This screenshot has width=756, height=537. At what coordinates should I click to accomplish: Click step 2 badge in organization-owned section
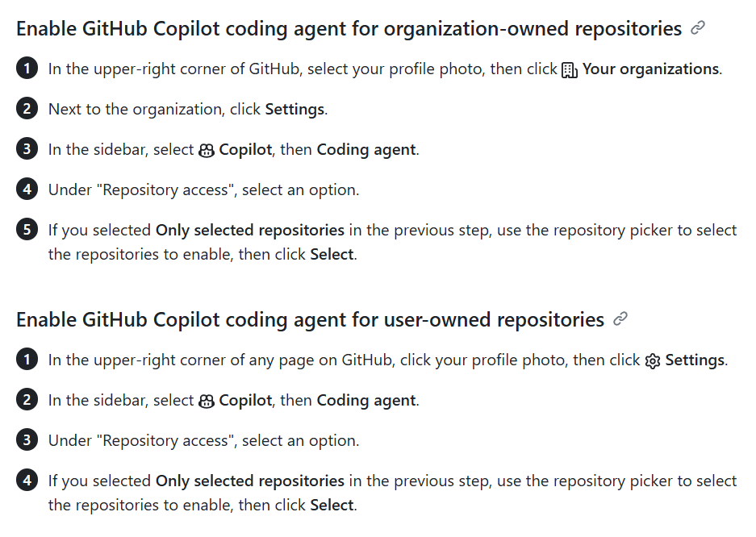tap(27, 108)
